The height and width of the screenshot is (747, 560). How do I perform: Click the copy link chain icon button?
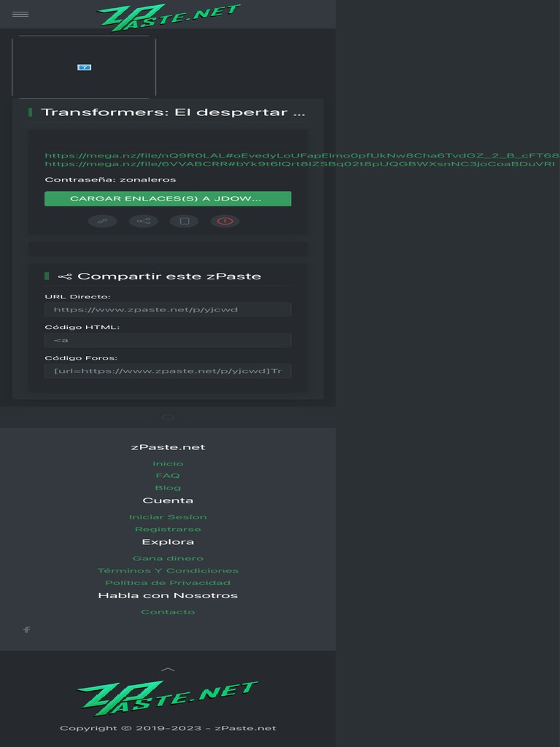(x=102, y=221)
